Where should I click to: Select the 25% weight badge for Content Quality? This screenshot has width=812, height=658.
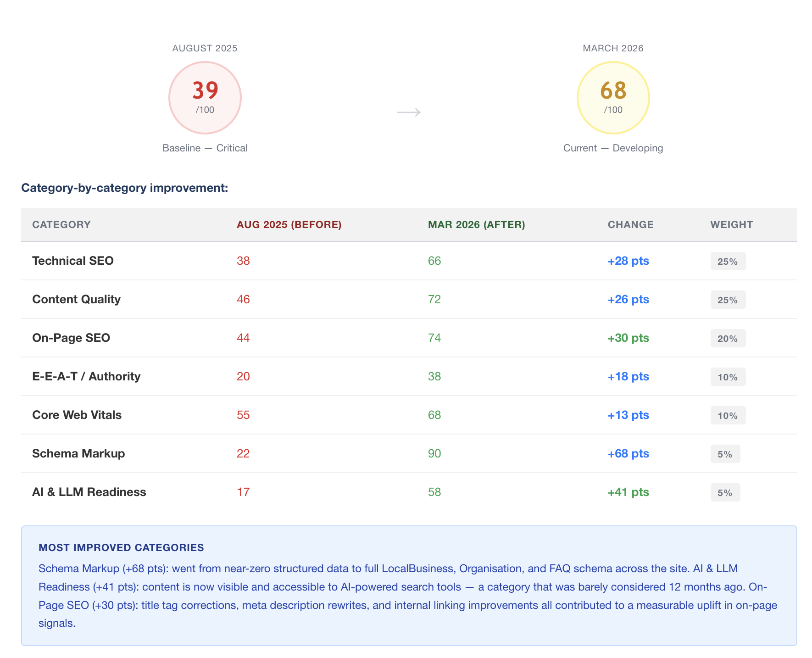(728, 300)
